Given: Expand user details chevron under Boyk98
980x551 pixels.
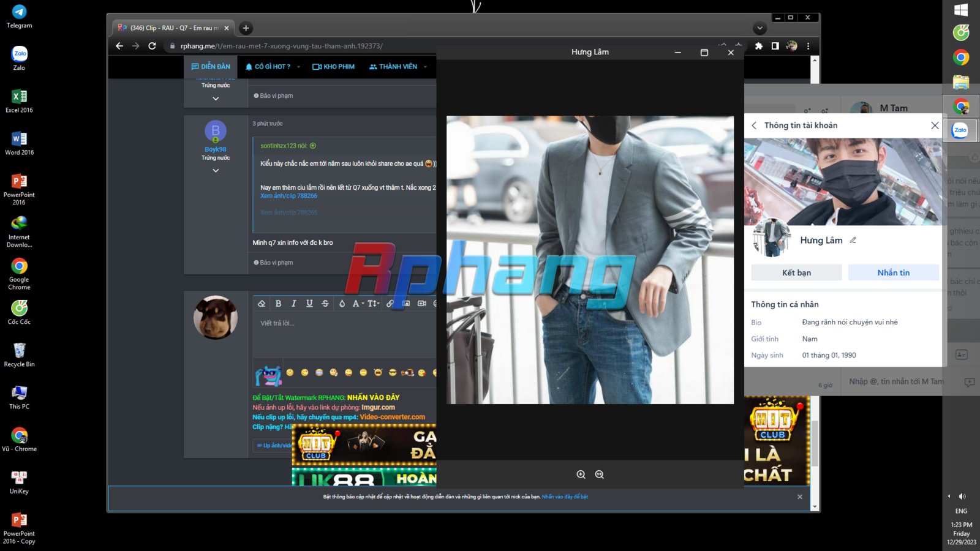Looking at the screenshot, I should [216, 171].
